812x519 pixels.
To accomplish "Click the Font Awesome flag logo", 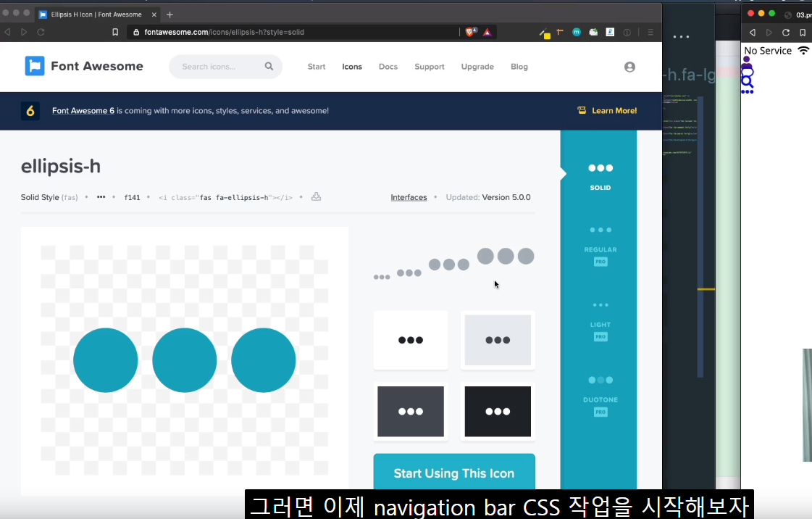I will click(x=35, y=66).
